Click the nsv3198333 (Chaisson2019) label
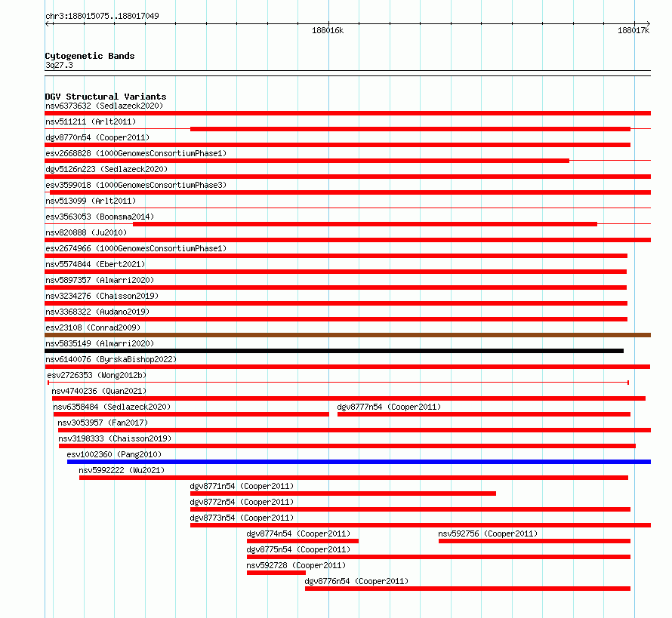The width and height of the screenshot is (672, 618). [115, 438]
